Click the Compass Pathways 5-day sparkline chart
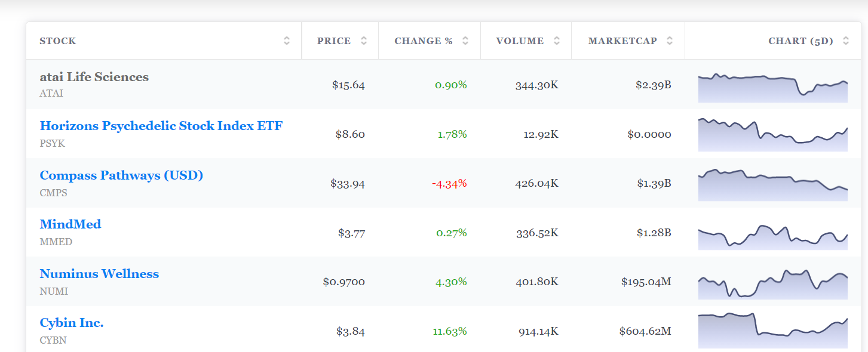The height and width of the screenshot is (352, 868). point(772,185)
